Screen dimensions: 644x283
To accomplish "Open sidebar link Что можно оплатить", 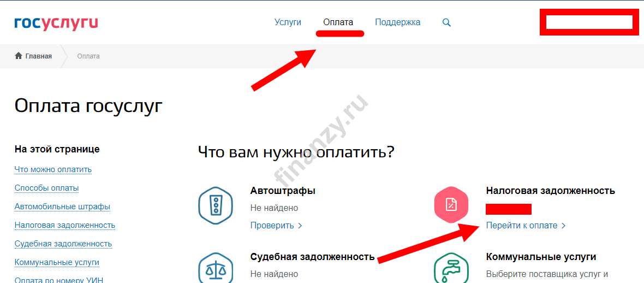I will tap(53, 169).
